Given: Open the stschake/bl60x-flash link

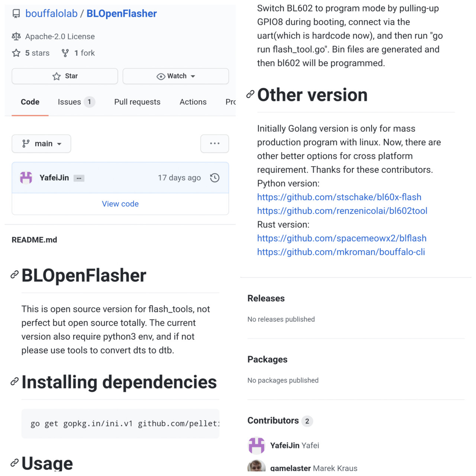Looking at the screenshot, I should [339, 197].
